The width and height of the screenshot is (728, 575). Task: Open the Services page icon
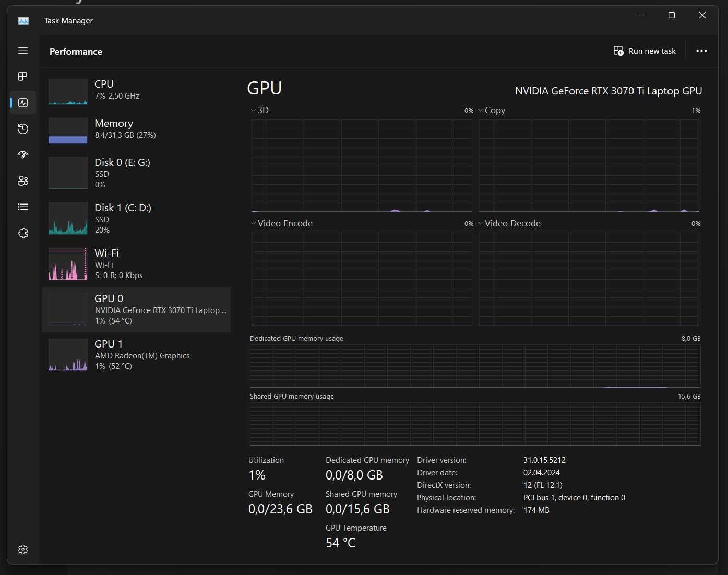tap(23, 233)
